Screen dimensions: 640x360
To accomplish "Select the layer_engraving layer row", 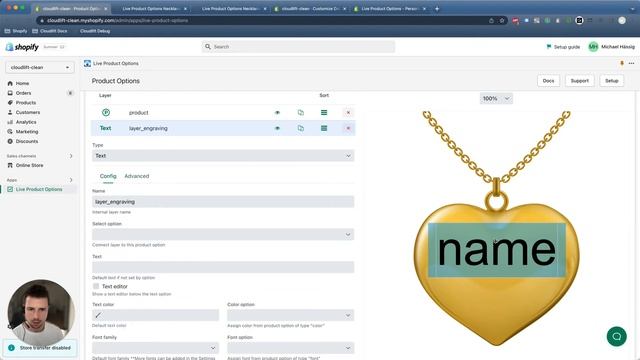I will (223, 128).
